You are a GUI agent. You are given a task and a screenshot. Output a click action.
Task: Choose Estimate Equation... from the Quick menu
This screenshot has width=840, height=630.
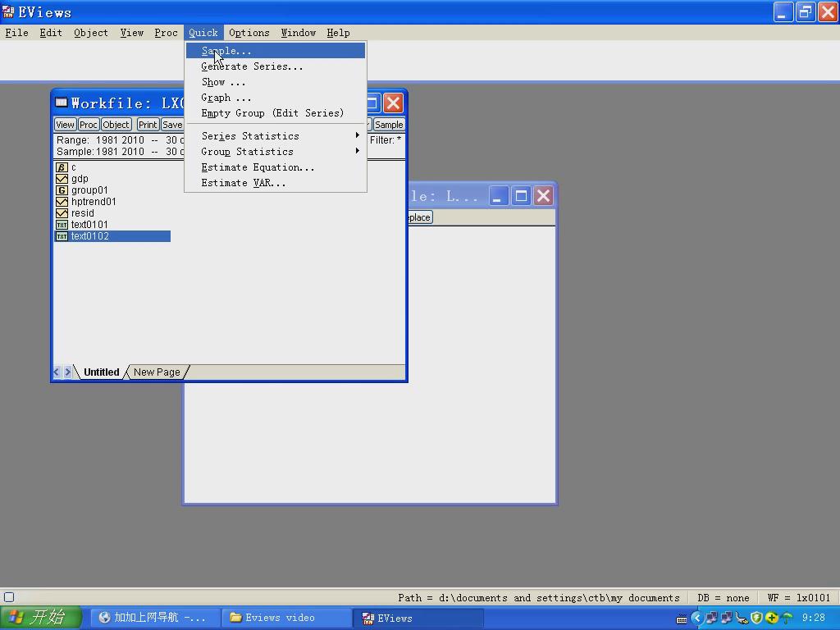(276, 167)
